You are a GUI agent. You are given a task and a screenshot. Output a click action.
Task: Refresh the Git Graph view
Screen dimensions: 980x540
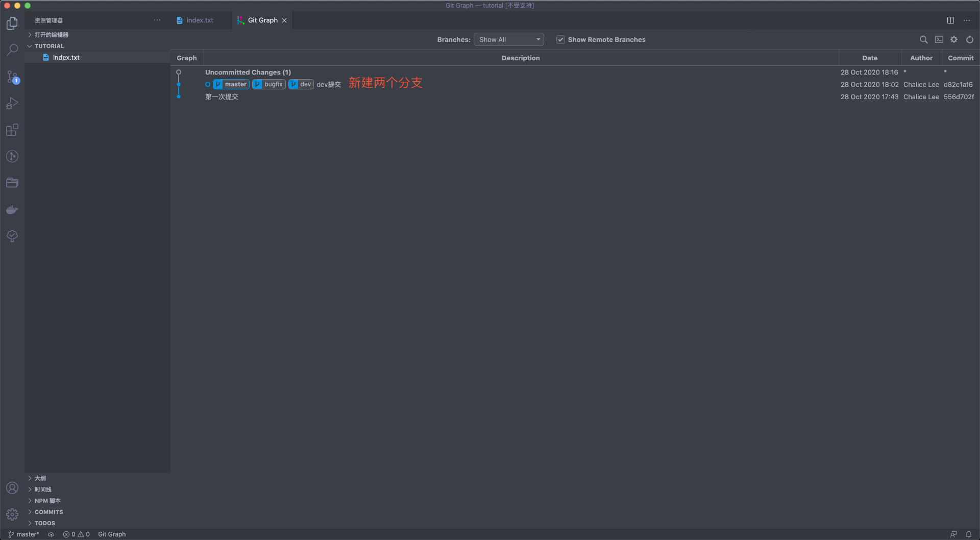(x=970, y=40)
